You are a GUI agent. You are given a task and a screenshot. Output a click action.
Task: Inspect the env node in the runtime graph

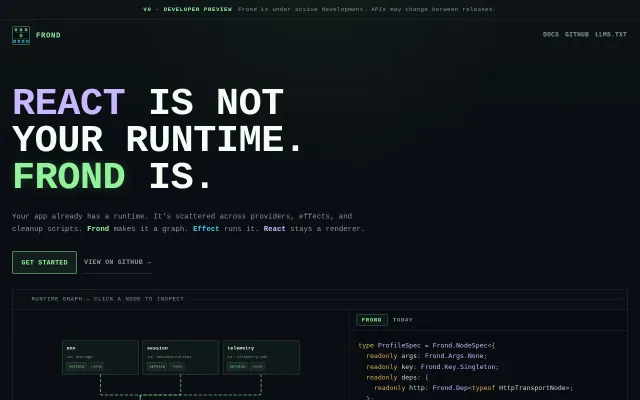(100, 358)
